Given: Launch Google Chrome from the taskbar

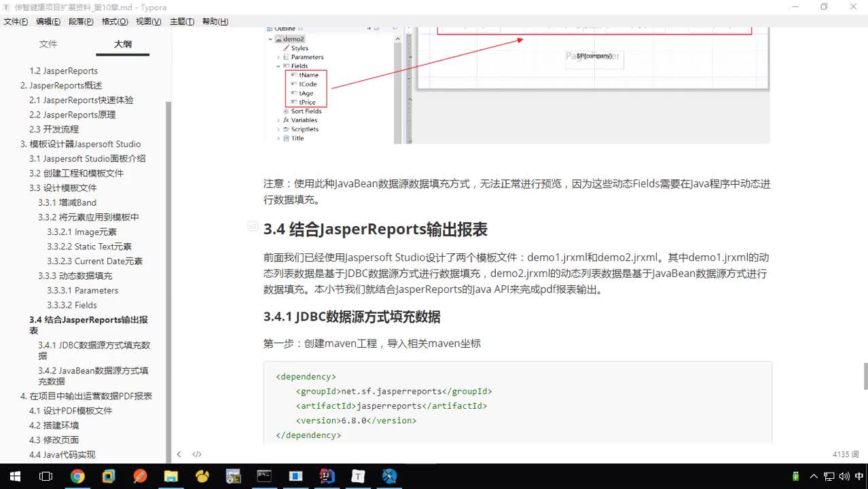Looking at the screenshot, I should click(77, 476).
